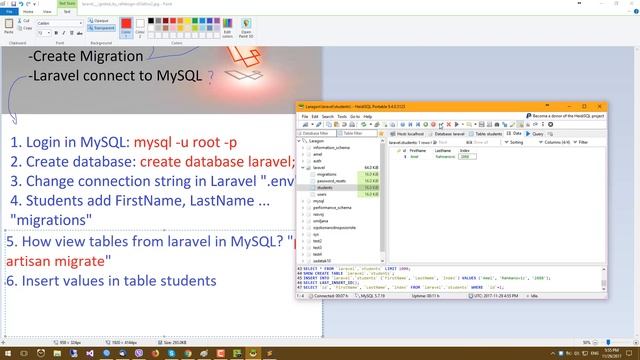Click the Paste clipboard icon in Paint
This screenshot has height=360, width=640.
pyautogui.click(x=9, y=24)
